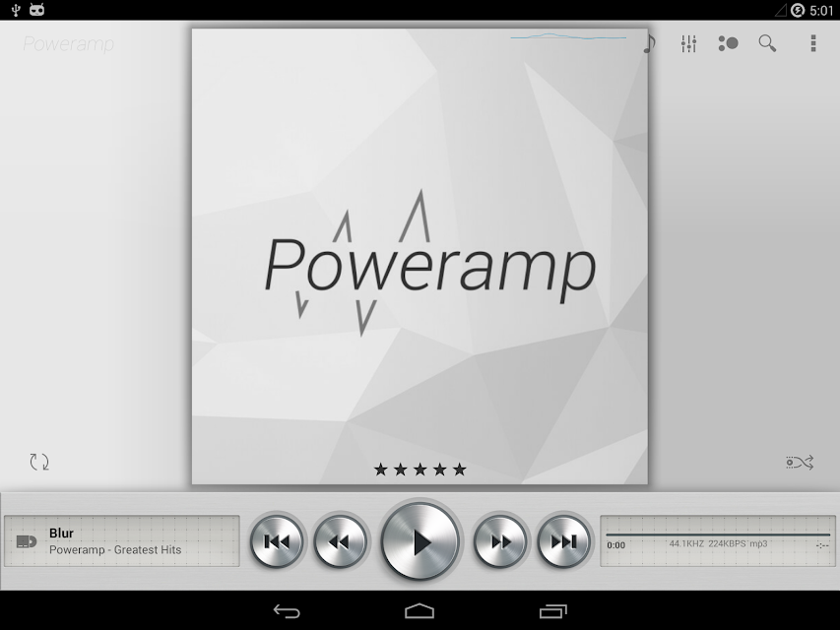Skip to previous track button
840x630 pixels.
coord(277,541)
